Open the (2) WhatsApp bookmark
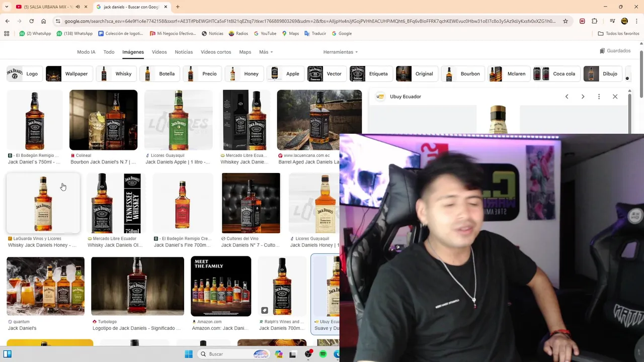 coord(35,34)
